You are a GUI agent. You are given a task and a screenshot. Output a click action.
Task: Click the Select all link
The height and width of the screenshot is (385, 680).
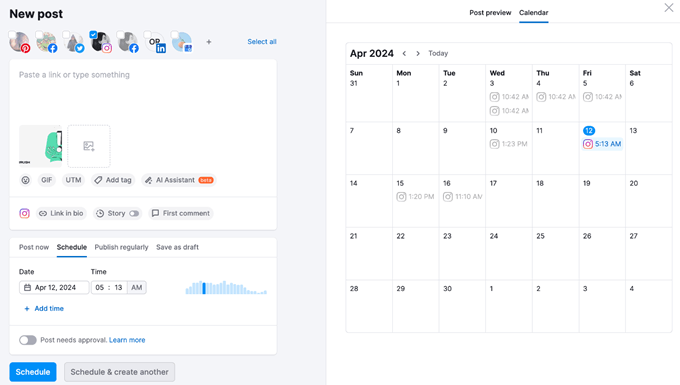262,42
